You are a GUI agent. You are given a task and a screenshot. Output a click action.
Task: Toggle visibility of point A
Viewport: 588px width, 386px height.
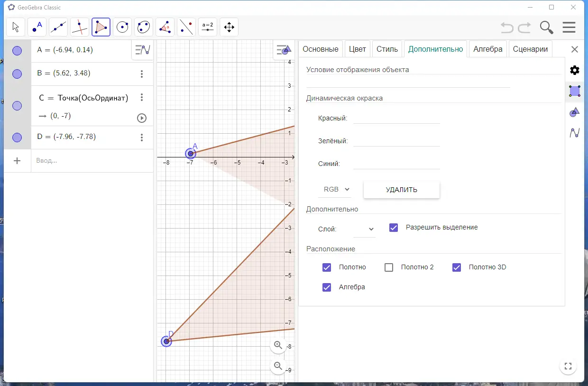(17, 51)
